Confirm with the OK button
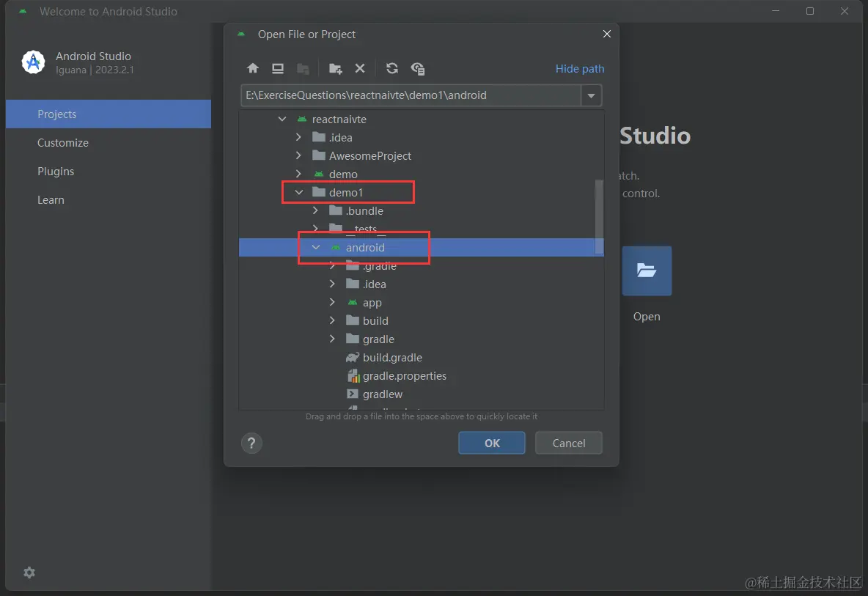 492,443
